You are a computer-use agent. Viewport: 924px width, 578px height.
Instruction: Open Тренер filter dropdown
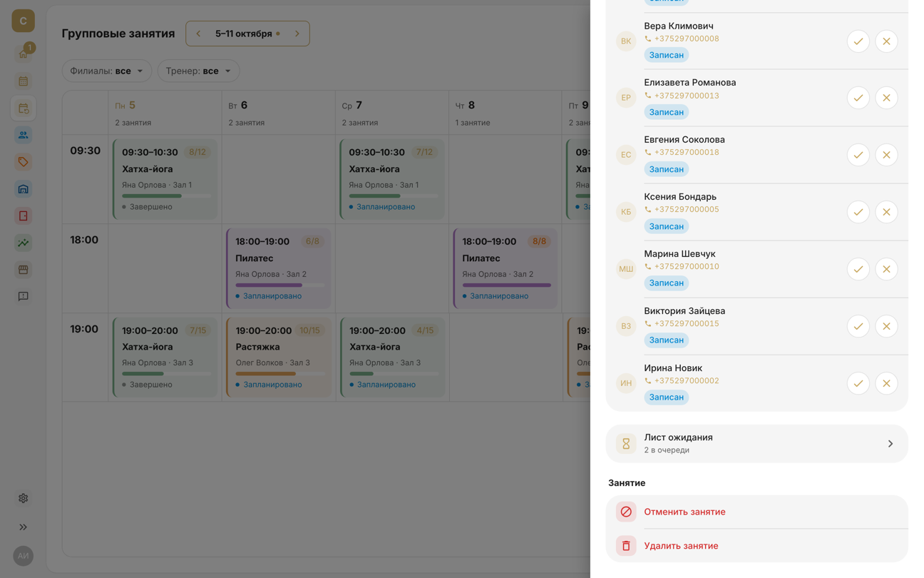(198, 71)
